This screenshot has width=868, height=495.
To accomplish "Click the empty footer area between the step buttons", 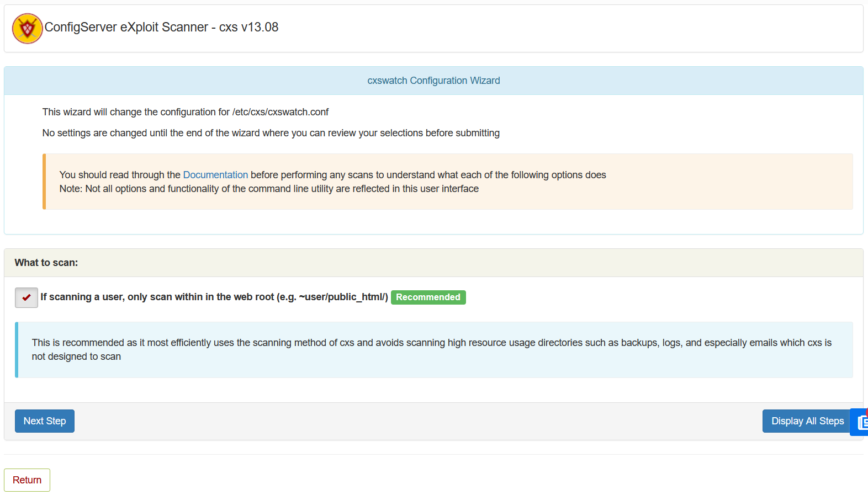I will (414, 421).
